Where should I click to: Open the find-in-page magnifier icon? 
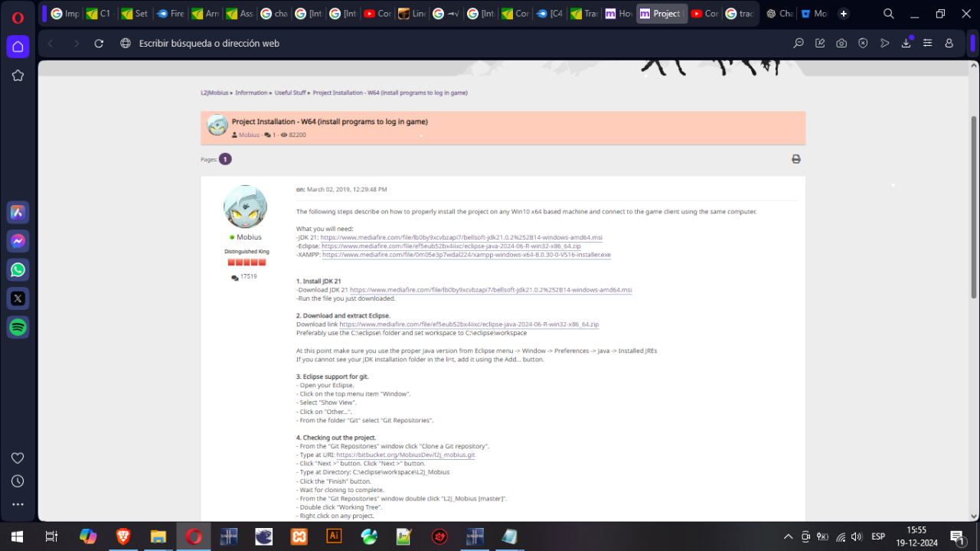799,44
